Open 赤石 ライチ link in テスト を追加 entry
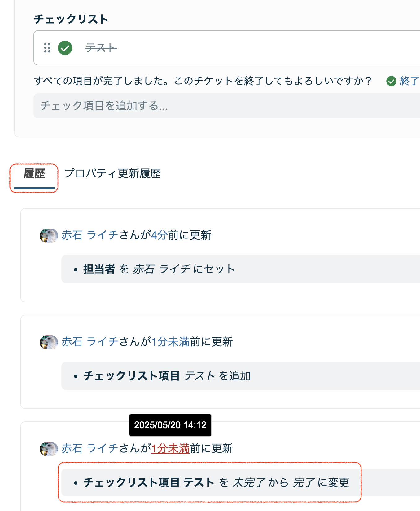Viewport: 420px width, 511px height. [x=90, y=342]
